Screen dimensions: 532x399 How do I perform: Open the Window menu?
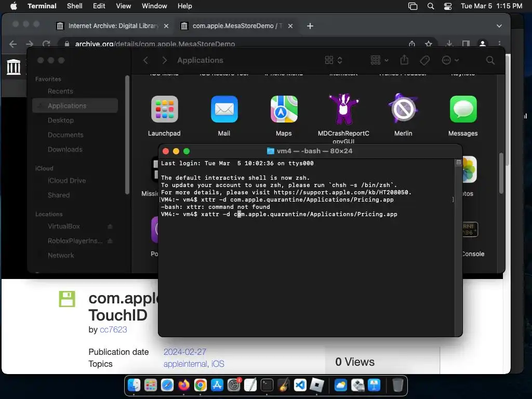pos(154,6)
